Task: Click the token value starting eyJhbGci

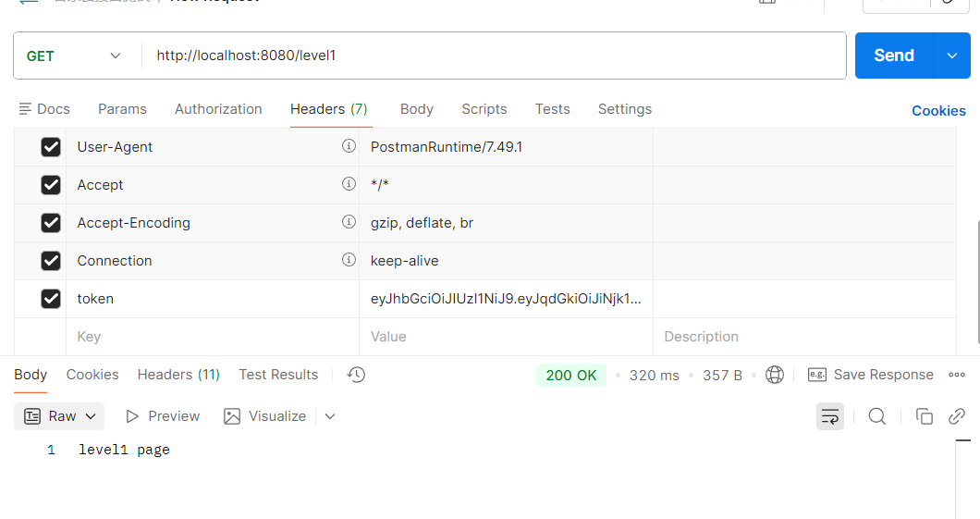Action: (506, 299)
